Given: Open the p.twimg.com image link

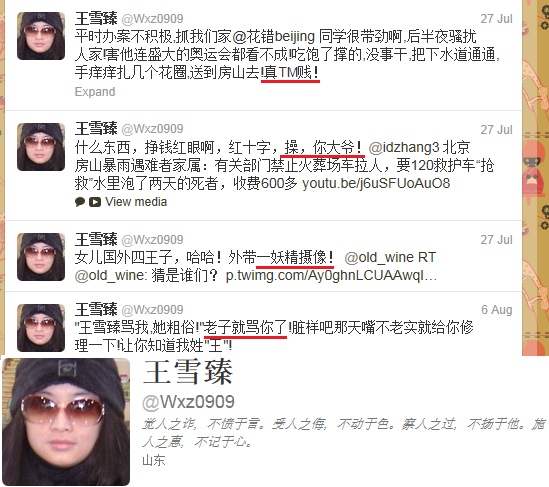Looking at the screenshot, I should point(331,276).
